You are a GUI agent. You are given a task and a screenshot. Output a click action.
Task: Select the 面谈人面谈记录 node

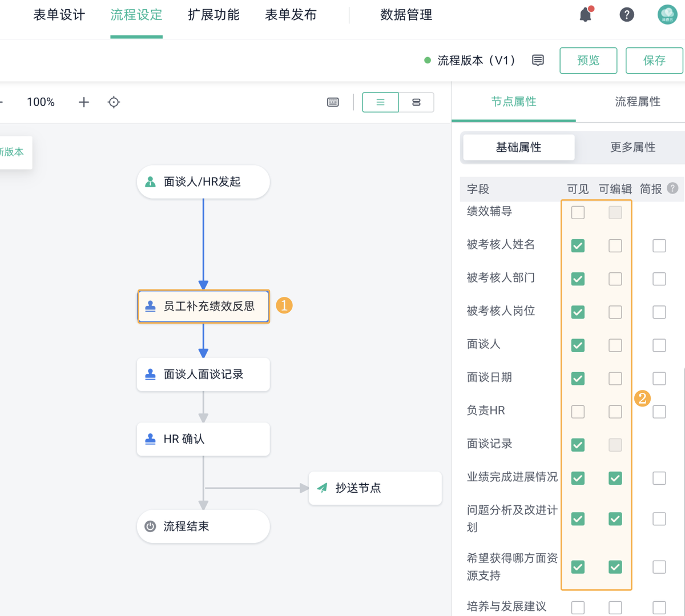point(203,375)
